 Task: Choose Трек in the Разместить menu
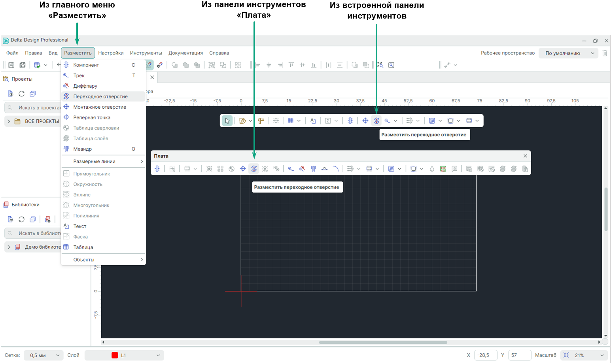(x=104, y=75)
